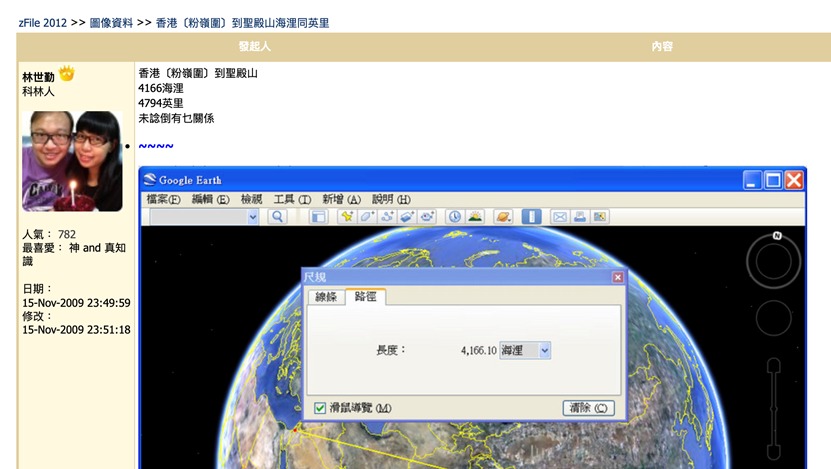
Task: Click the Google Earth search input field
Action: point(199,217)
